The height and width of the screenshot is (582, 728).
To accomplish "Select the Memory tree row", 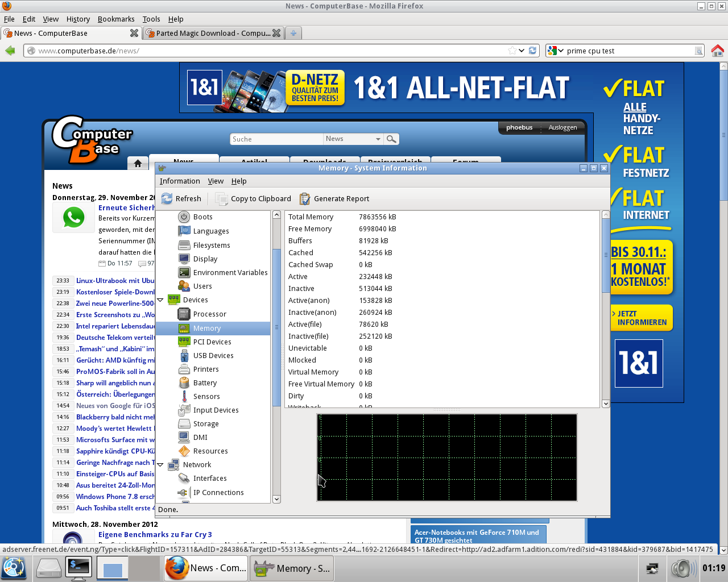I will pos(213,328).
